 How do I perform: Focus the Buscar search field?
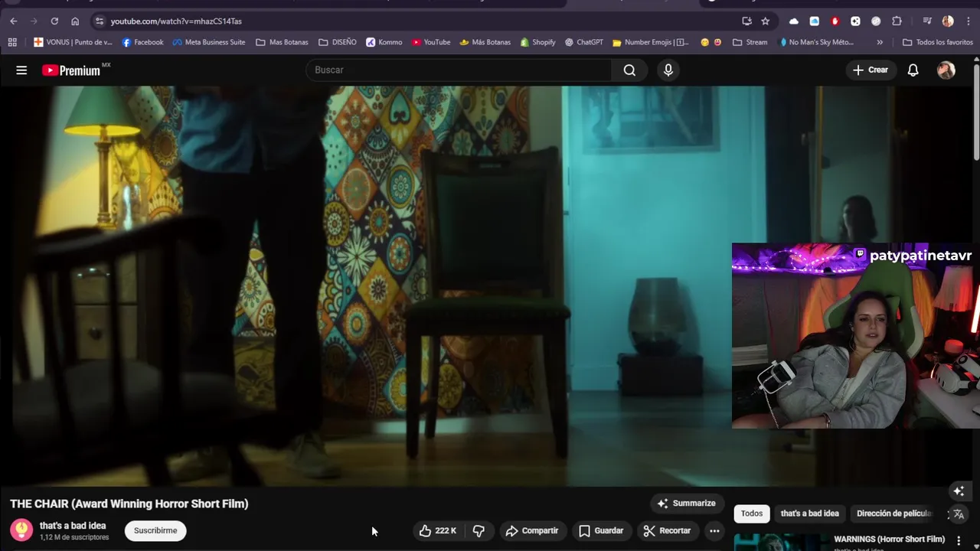459,70
